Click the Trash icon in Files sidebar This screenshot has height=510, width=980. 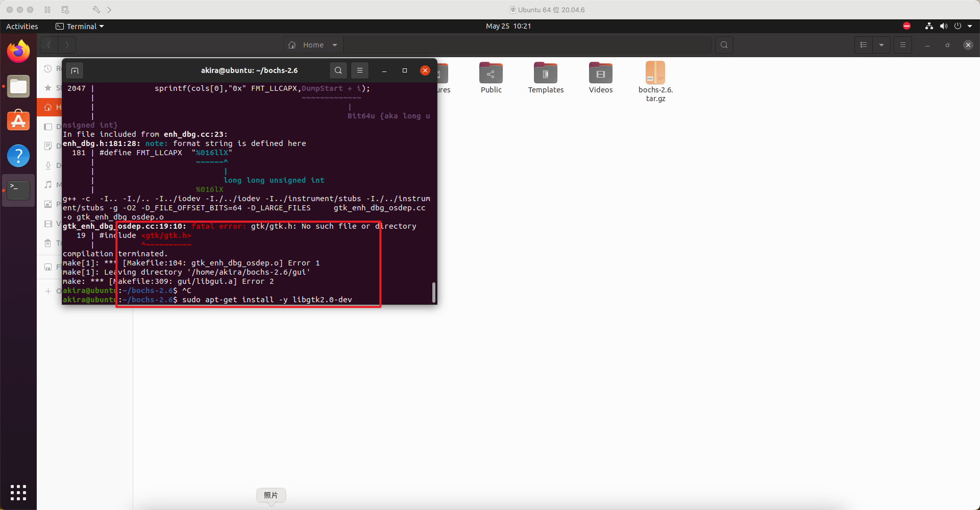(x=48, y=243)
